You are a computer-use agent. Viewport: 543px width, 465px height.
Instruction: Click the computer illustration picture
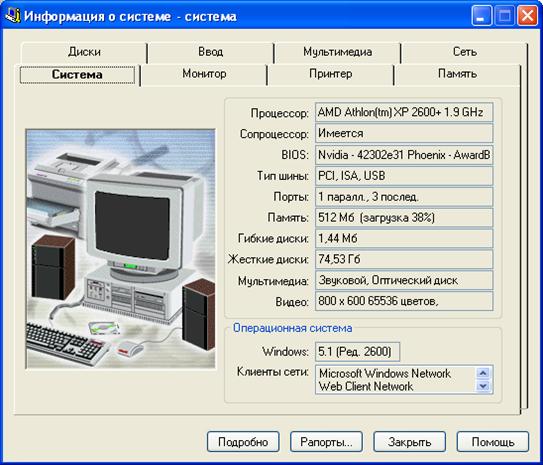[120, 249]
